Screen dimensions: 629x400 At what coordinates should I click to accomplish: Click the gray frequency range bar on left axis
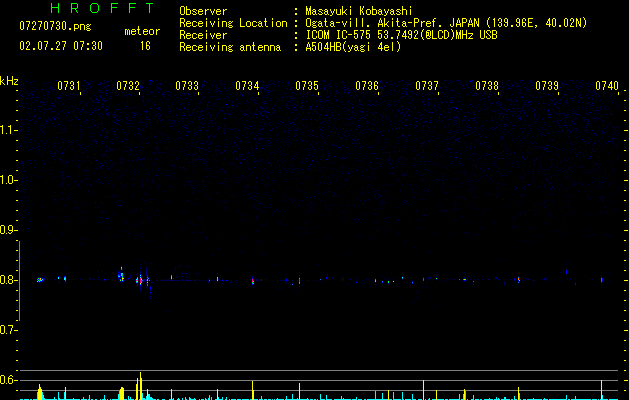tap(19, 281)
